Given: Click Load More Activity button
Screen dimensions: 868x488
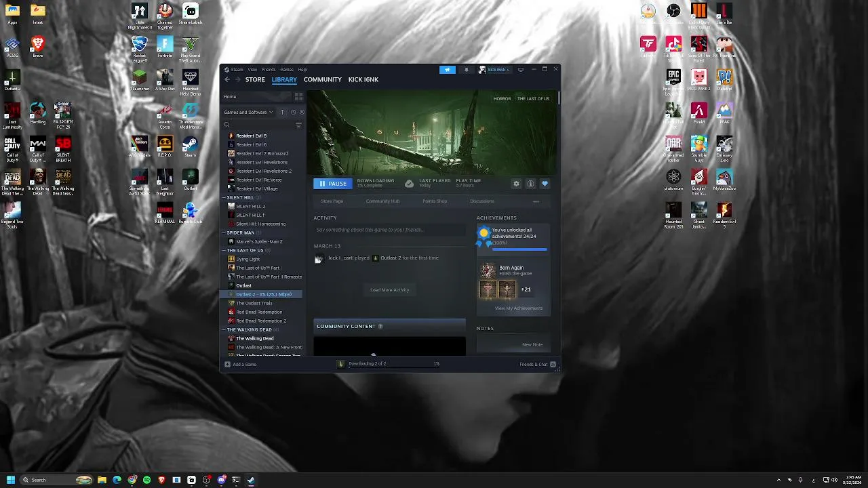Looking at the screenshot, I should [390, 290].
